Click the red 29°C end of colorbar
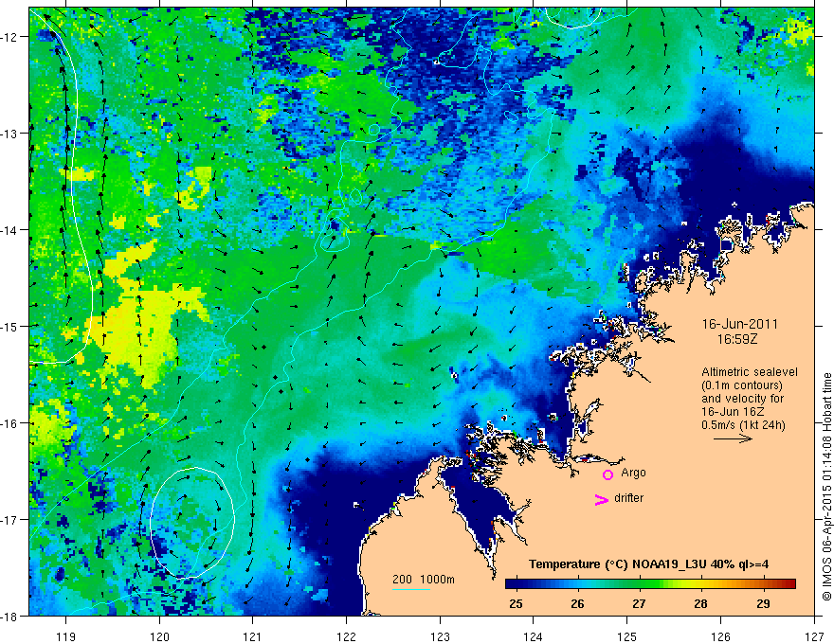 tap(788, 584)
